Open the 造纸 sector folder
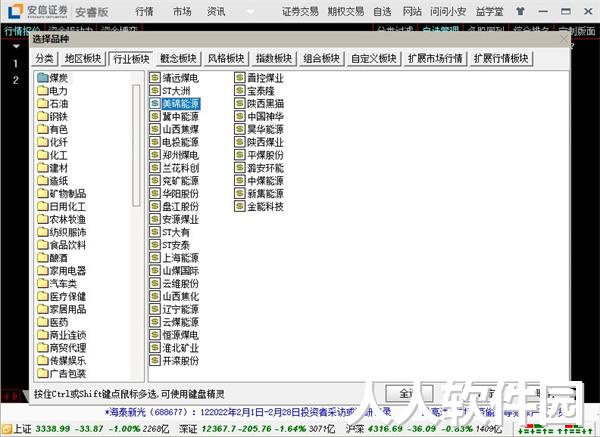This screenshot has width=600, height=437. [53, 181]
